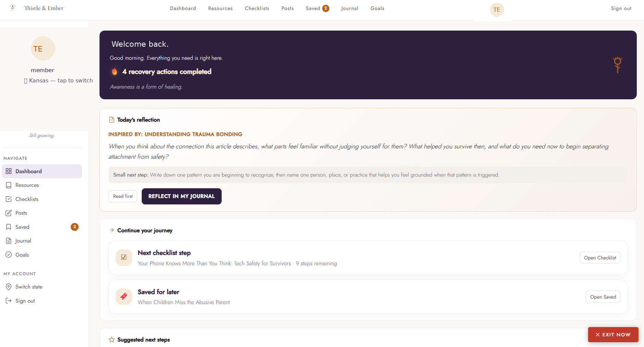
Task: Click the Goals circle-check icon in sidebar
Action: 9,255
